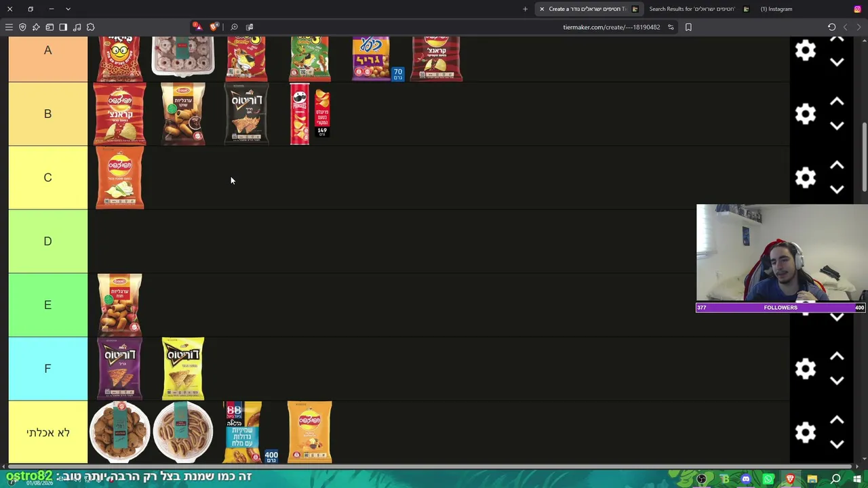Open OBS Studio from the taskbar
Viewport: 868px width, 488px height.
coord(701,479)
